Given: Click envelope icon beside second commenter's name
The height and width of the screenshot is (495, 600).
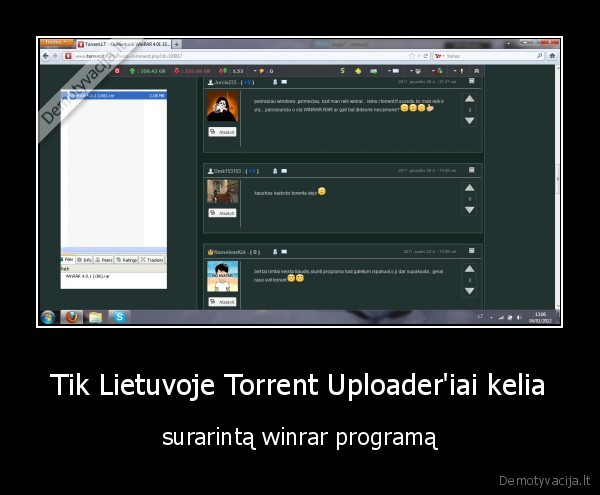Looking at the screenshot, I should click(x=284, y=171).
